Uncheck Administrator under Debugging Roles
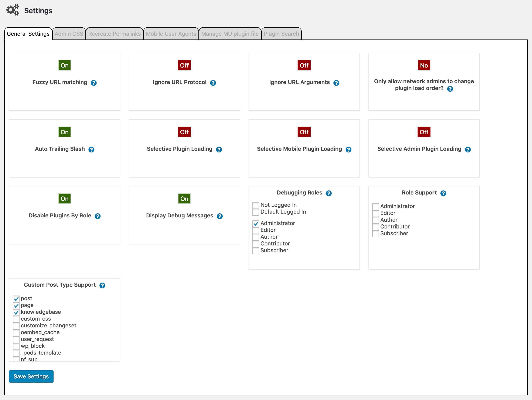 [256, 224]
